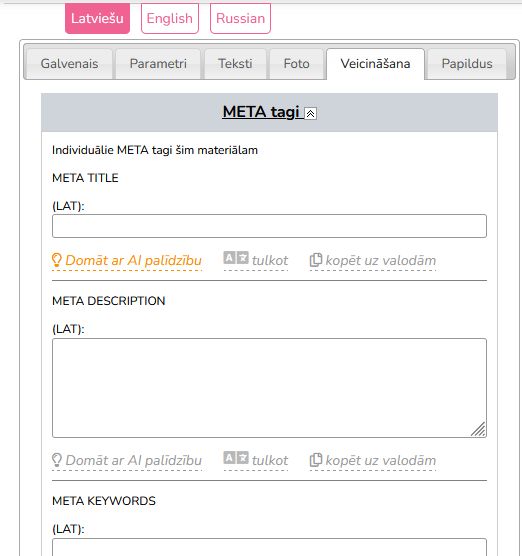522x556 pixels.
Task: Open the Galvenais tab
Action: click(x=70, y=64)
